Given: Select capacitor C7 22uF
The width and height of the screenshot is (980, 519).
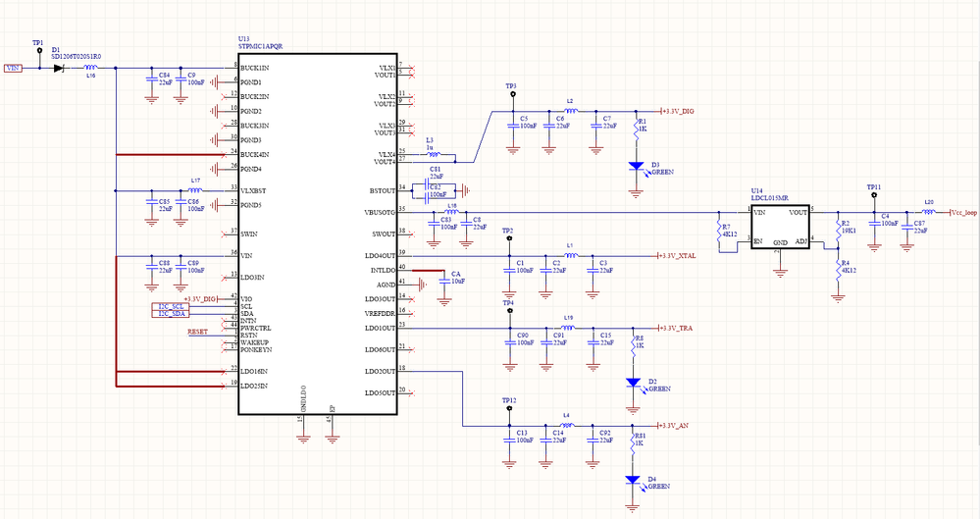Looking at the screenshot, I should click(x=595, y=126).
